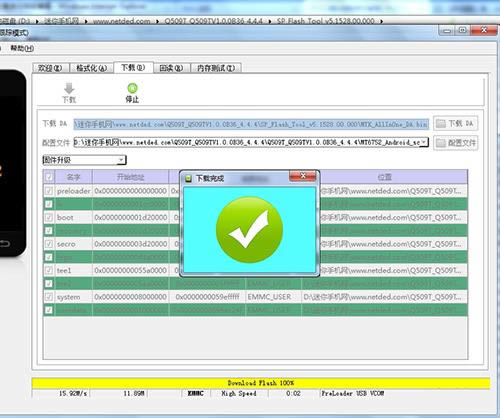500x418 pixels.
Task: Click the green Stop (停止) icon
Action: tap(132, 88)
